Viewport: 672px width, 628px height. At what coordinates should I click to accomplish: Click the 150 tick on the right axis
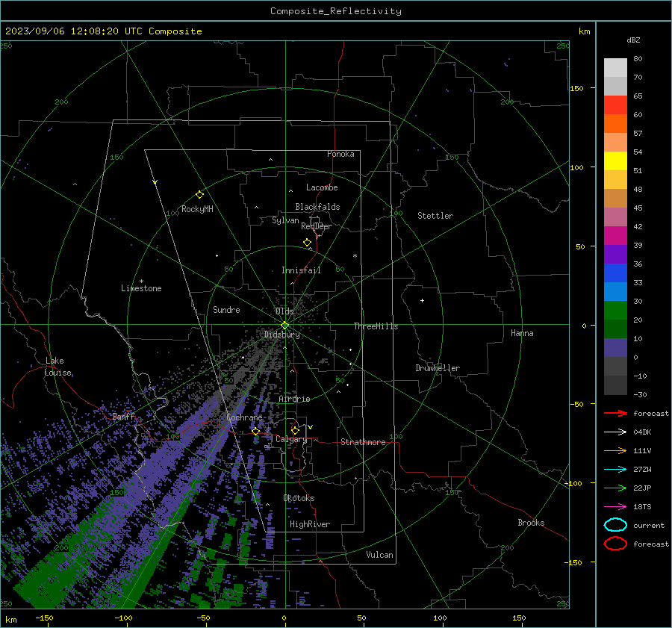(x=576, y=88)
